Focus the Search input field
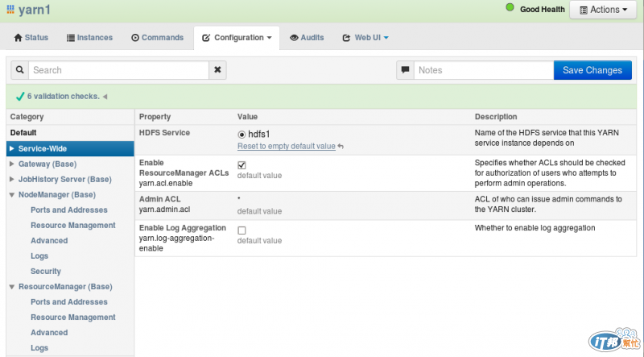 119,70
